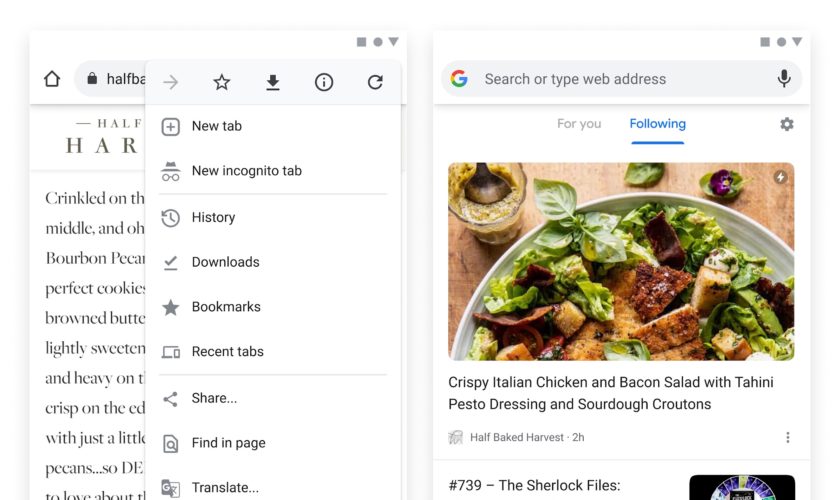Screen dimensions: 840x500
Task: Open page info with the circled i
Action: pos(324,82)
